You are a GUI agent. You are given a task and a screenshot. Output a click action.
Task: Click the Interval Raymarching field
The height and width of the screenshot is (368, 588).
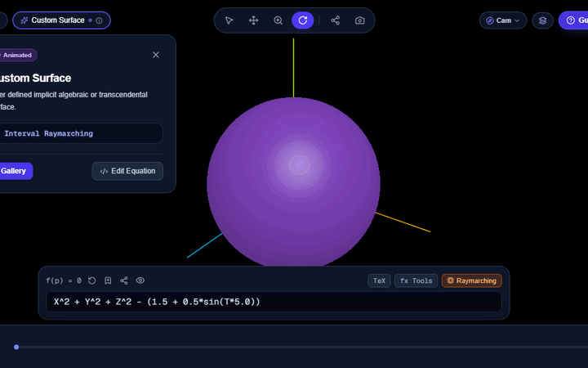(x=81, y=133)
